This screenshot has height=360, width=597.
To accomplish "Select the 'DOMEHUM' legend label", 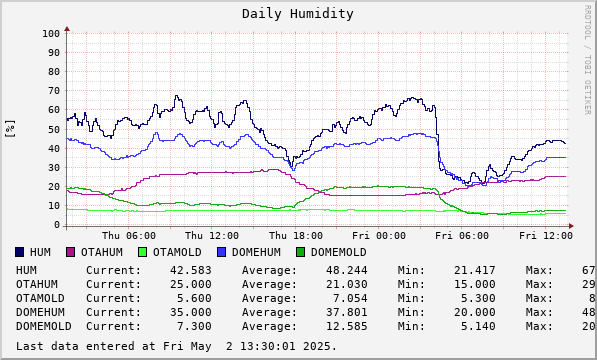I will [256, 252].
